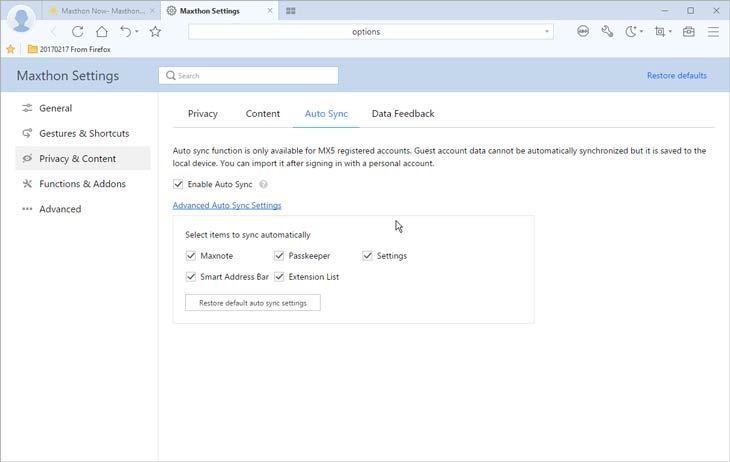Add page to favorites star icon

coord(155,32)
